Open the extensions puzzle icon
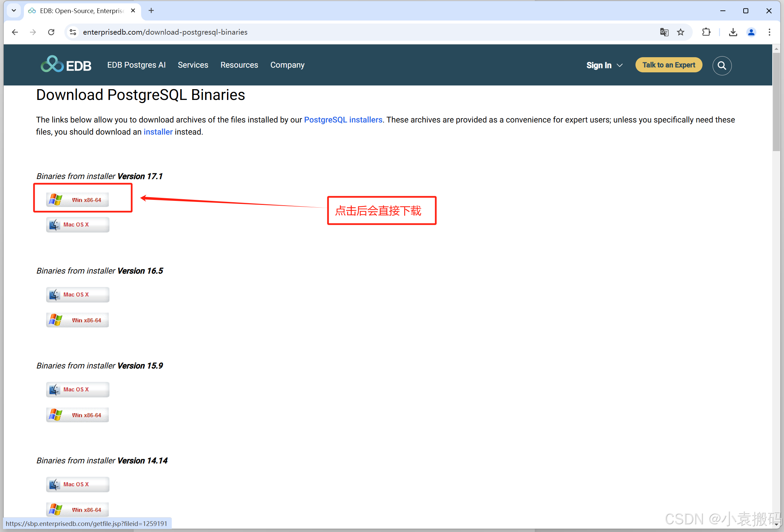The height and width of the screenshot is (532, 784). tap(706, 32)
